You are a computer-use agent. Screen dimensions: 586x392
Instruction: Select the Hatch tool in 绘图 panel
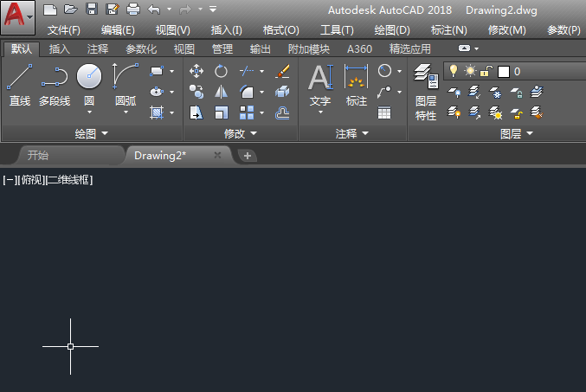point(157,112)
